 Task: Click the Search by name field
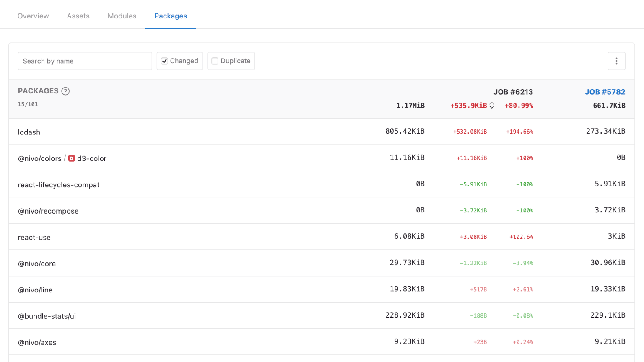click(85, 61)
